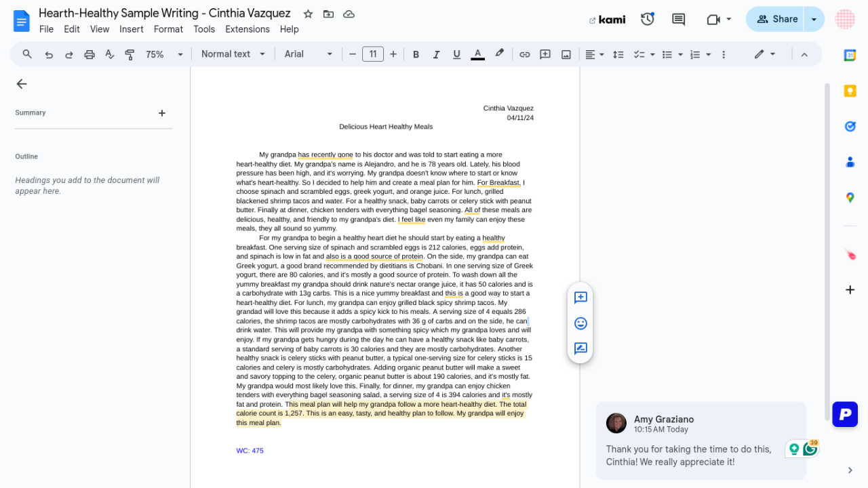Close the document outline panel
Image resolution: width=868 pixels, height=488 pixels.
pyautogui.click(x=22, y=83)
